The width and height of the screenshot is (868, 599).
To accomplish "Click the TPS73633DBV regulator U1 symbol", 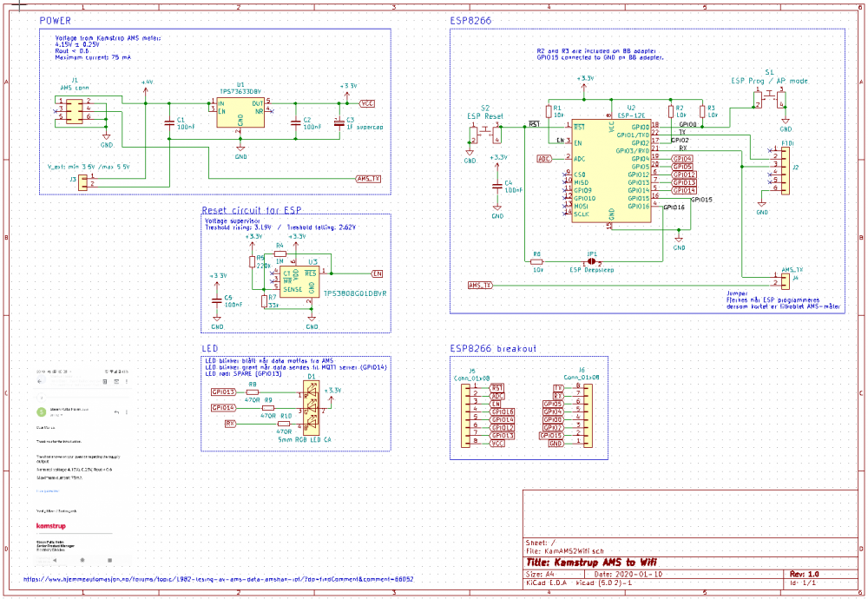I will (x=240, y=112).
